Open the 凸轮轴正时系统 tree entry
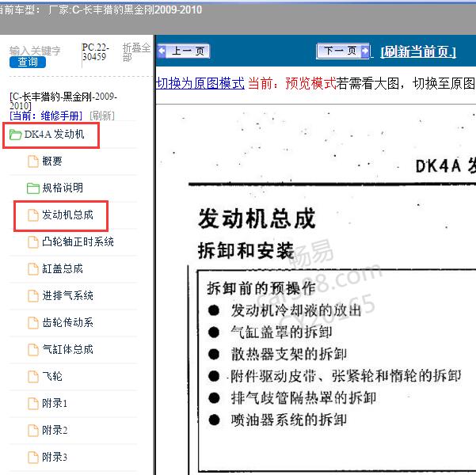The height and width of the screenshot is (475, 476). (x=78, y=241)
